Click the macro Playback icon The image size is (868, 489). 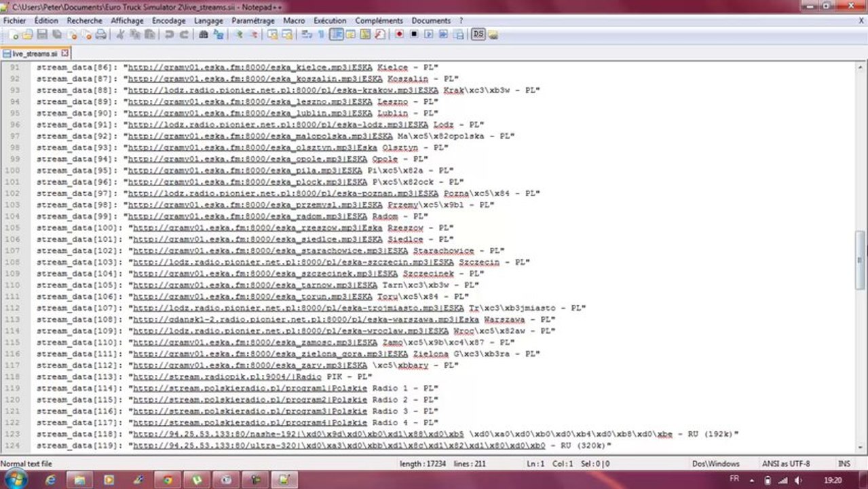pyautogui.click(x=429, y=34)
